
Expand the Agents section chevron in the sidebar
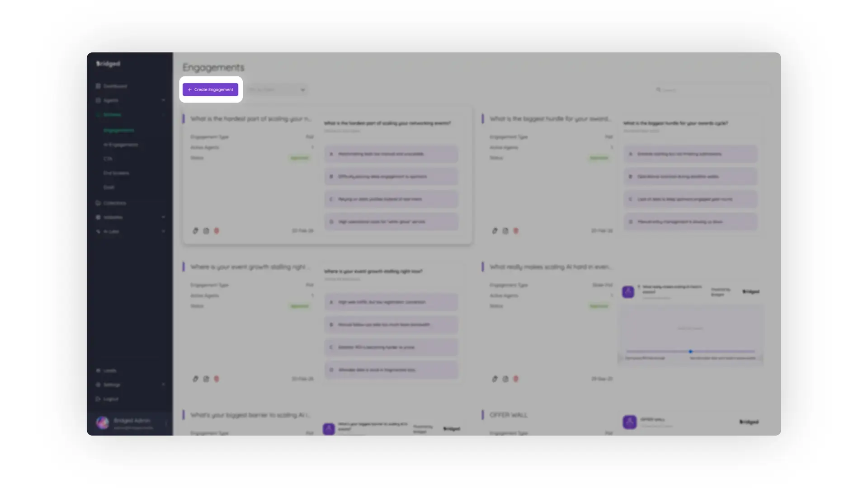tap(163, 100)
